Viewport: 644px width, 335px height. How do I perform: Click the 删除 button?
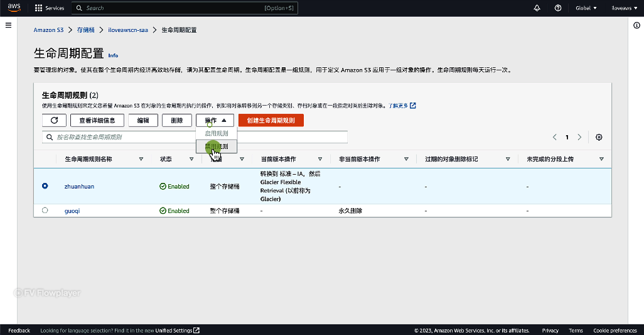tap(176, 121)
